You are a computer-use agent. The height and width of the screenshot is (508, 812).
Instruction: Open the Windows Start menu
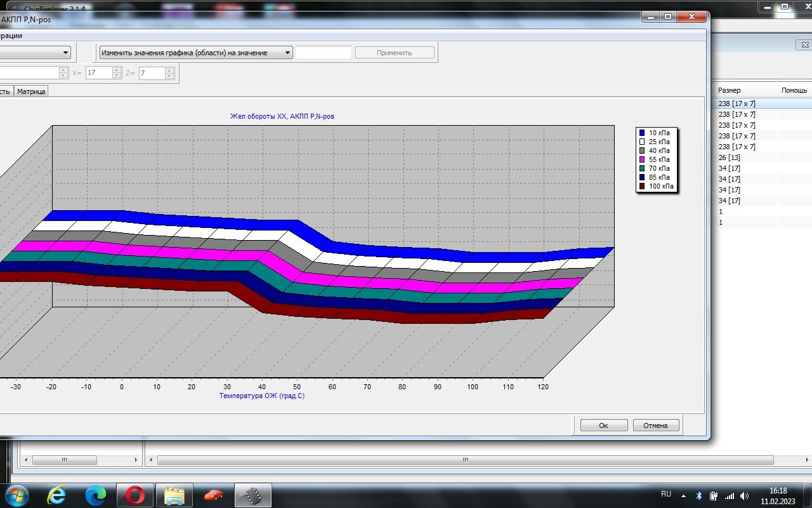[x=16, y=495]
